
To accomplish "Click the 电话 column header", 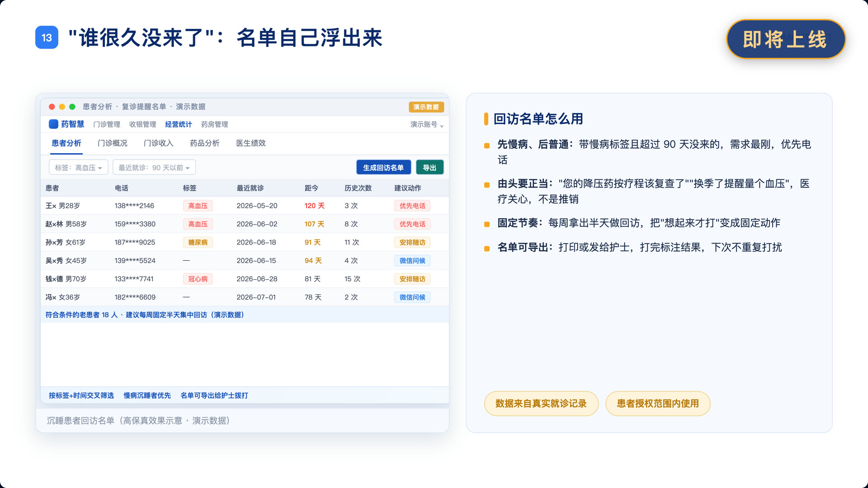I will tap(122, 188).
